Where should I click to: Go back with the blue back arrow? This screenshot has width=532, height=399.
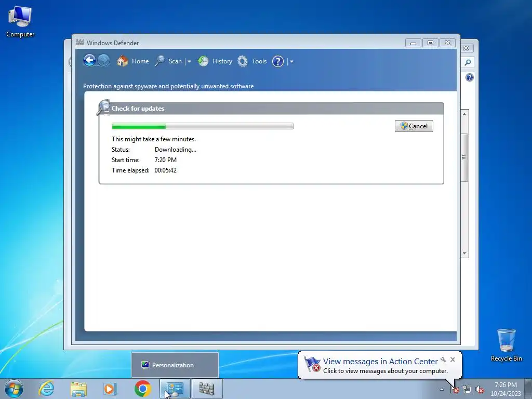coord(89,61)
